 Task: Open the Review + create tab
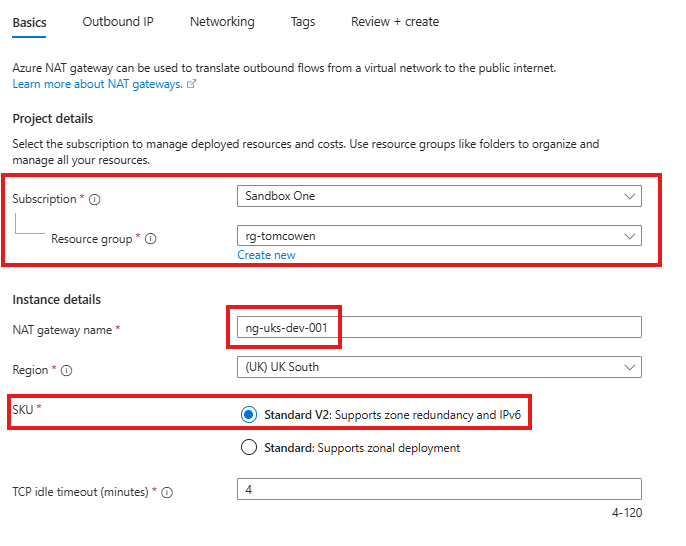[394, 21]
